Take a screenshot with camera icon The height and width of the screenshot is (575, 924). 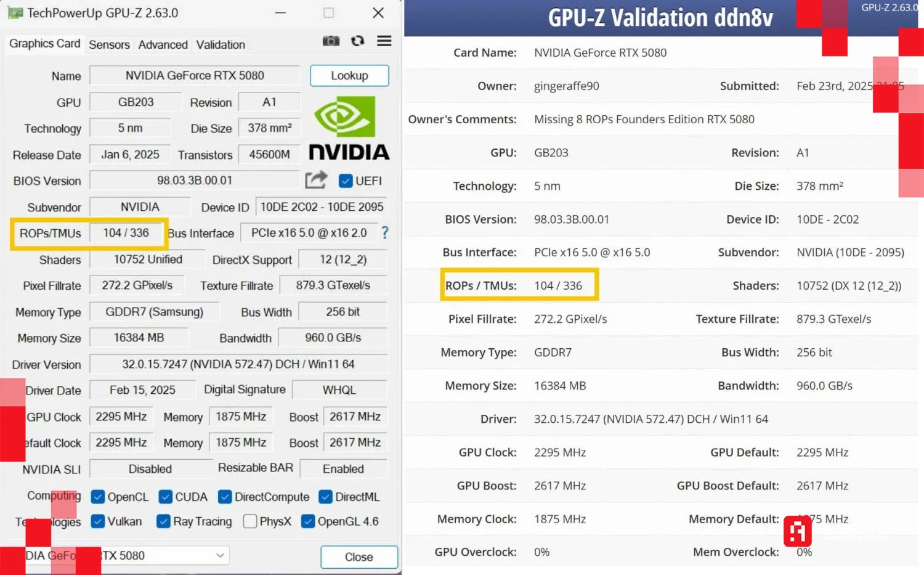coord(331,41)
